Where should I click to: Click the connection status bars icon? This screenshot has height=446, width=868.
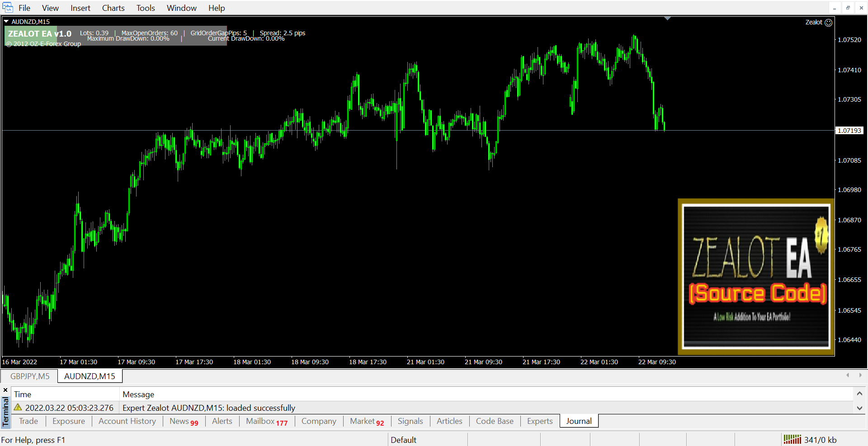(792, 439)
